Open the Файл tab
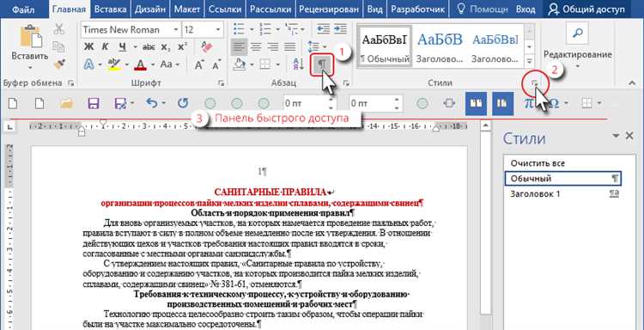The width and height of the screenshot is (644, 330). click(x=23, y=9)
